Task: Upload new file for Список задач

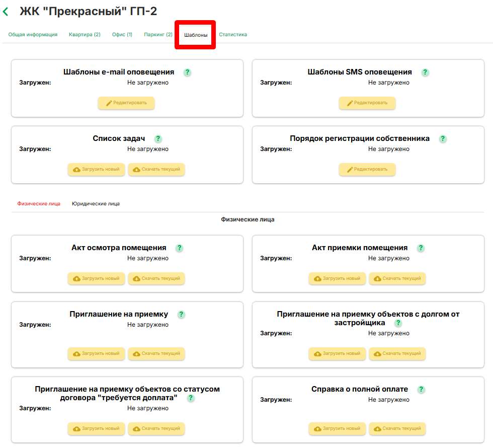Action: (97, 169)
